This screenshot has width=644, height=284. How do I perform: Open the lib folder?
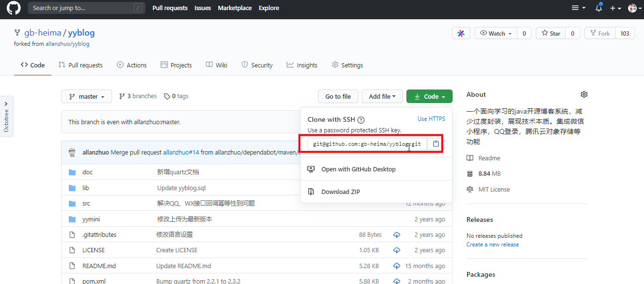tap(86, 188)
